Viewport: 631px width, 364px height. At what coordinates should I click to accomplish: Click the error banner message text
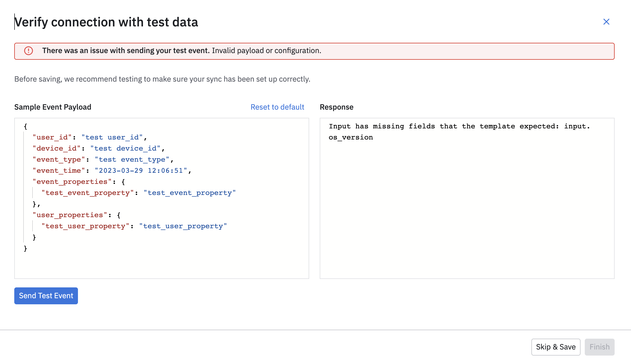pyautogui.click(x=181, y=51)
